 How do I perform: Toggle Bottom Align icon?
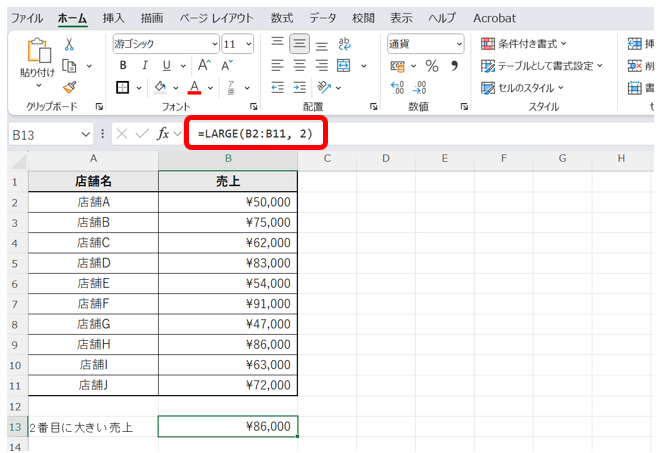[322, 45]
